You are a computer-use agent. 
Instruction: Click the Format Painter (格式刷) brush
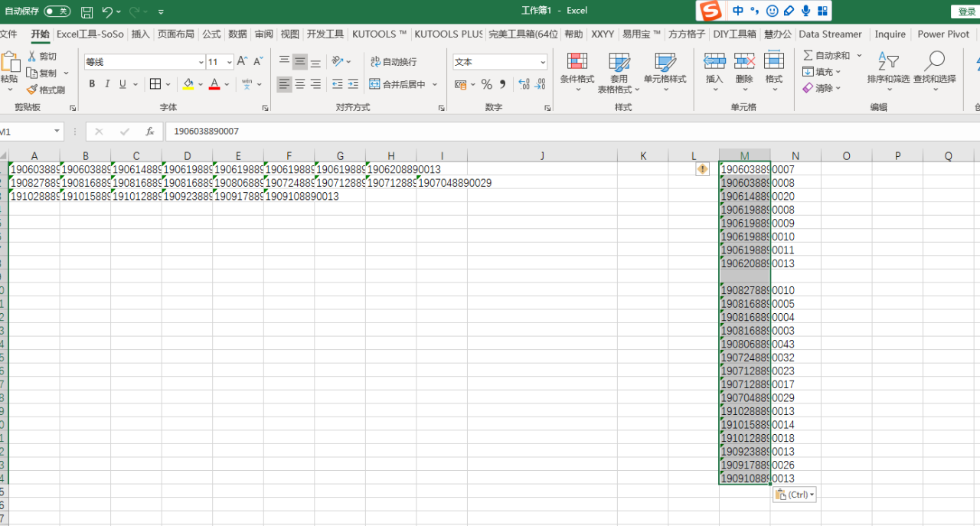tap(32, 90)
